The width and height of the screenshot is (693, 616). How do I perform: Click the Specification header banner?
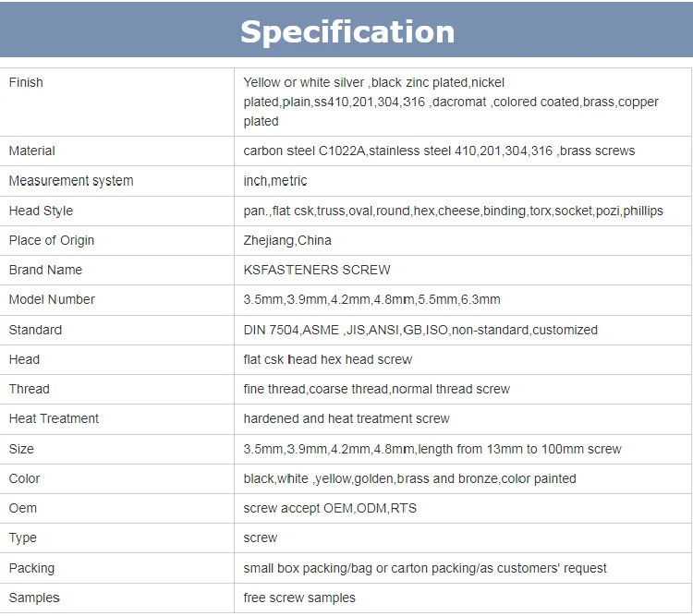[x=346, y=31]
